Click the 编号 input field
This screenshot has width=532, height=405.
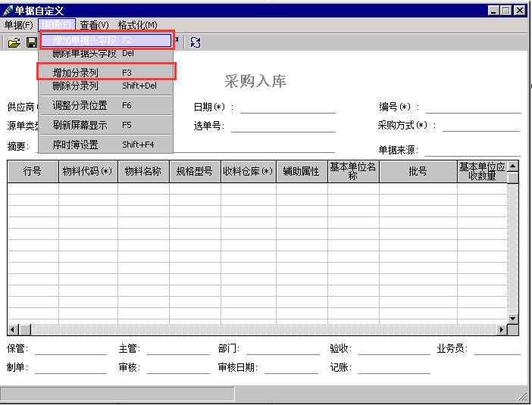pyautogui.click(x=473, y=107)
